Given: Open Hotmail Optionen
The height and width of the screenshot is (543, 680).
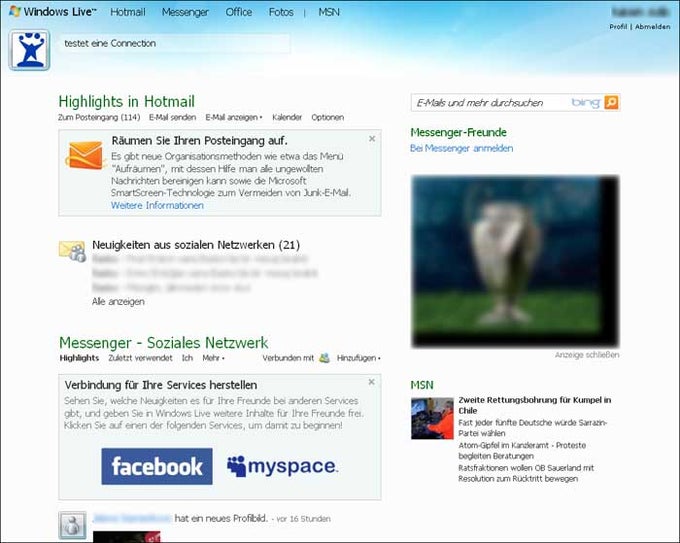Looking at the screenshot, I should tap(327, 117).
